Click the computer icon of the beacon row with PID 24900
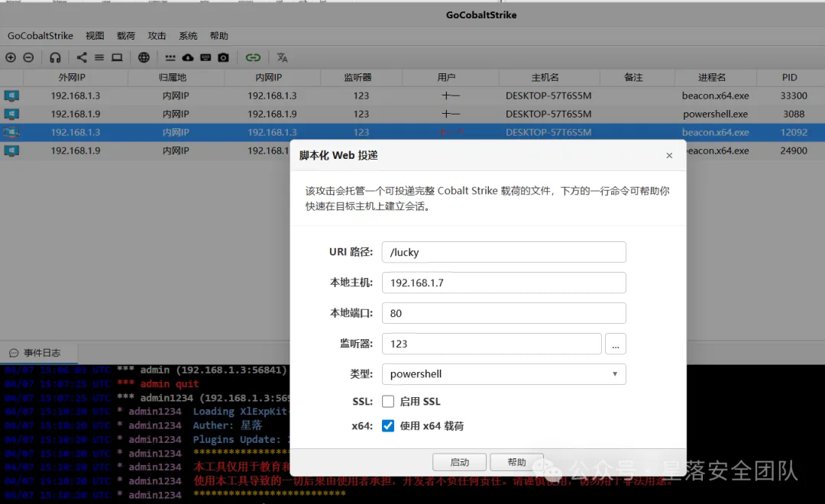Viewport: 825px width, 504px height. coord(11,150)
